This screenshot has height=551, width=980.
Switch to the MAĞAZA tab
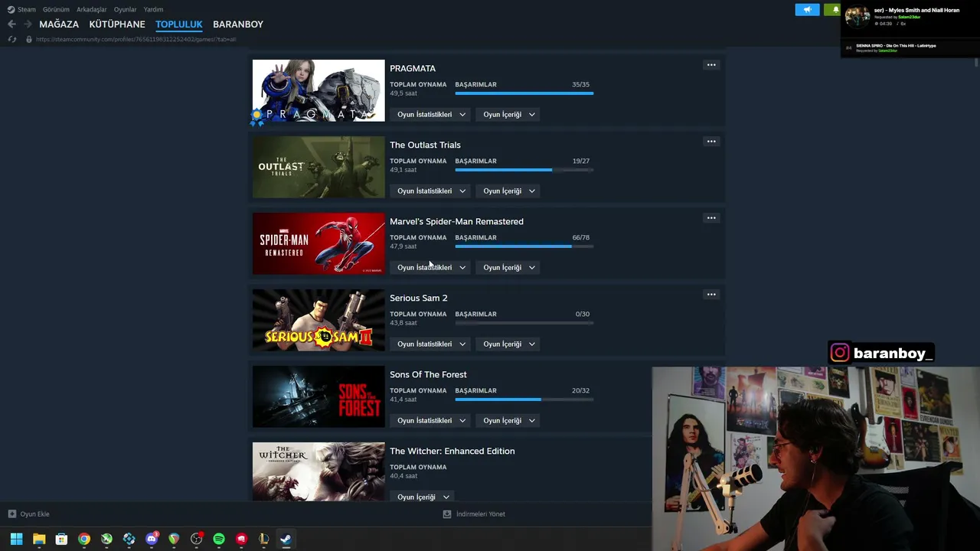point(59,24)
